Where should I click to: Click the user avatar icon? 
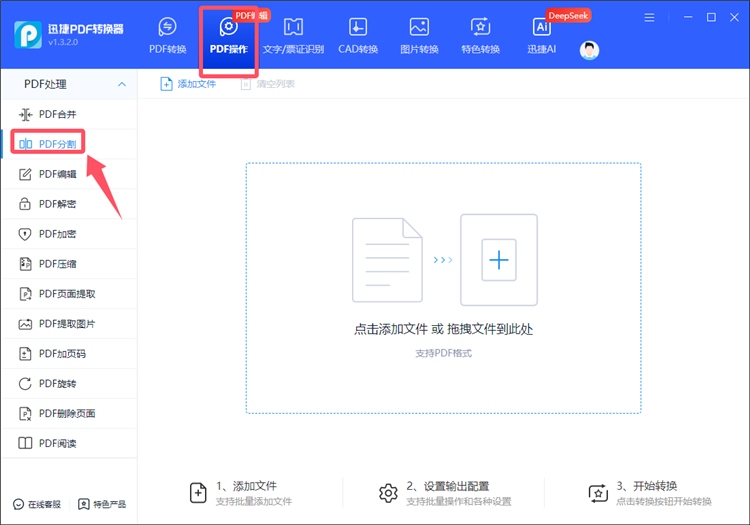tap(589, 50)
